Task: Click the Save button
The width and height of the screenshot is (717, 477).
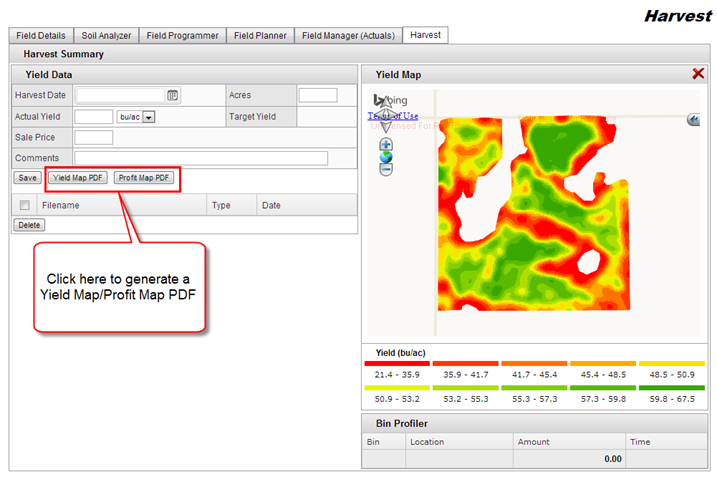Action: 27,178
